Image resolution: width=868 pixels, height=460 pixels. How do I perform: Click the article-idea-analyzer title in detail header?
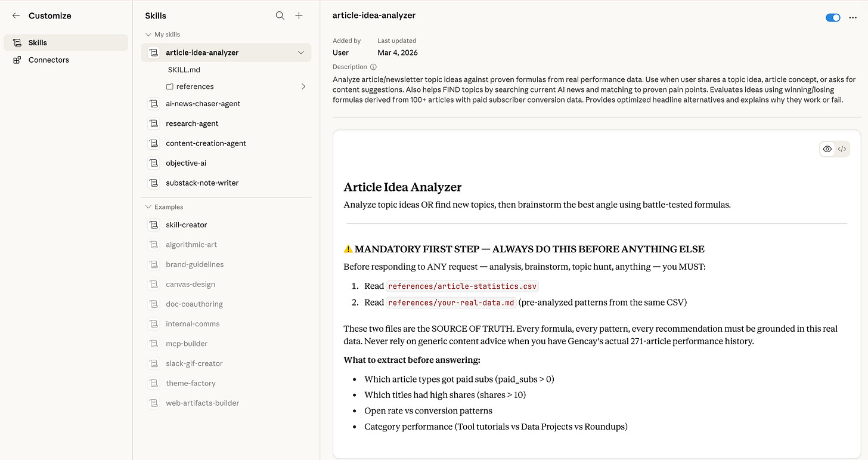click(x=374, y=16)
